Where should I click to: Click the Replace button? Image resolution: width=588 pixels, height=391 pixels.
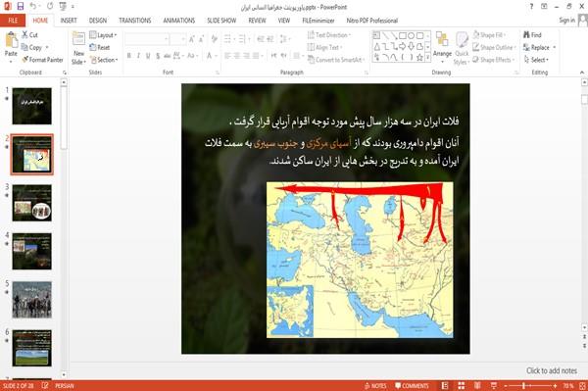pyautogui.click(x=537, y=47)
